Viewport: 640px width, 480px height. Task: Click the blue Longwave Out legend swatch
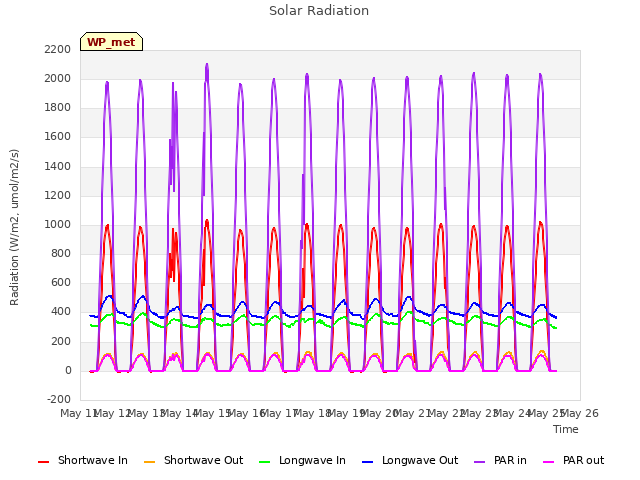point(367,462)
